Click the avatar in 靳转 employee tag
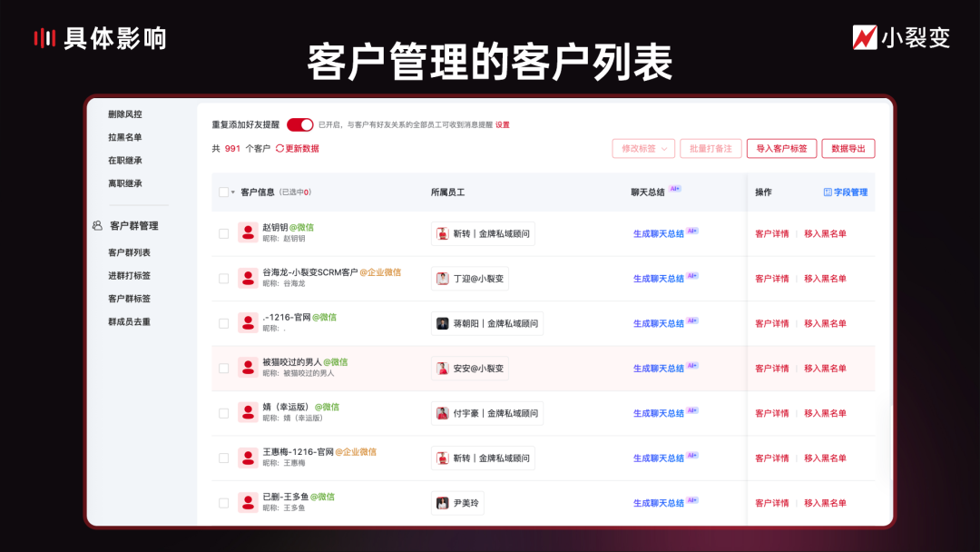This screenshot has height=552, width=980. [442, 232]
